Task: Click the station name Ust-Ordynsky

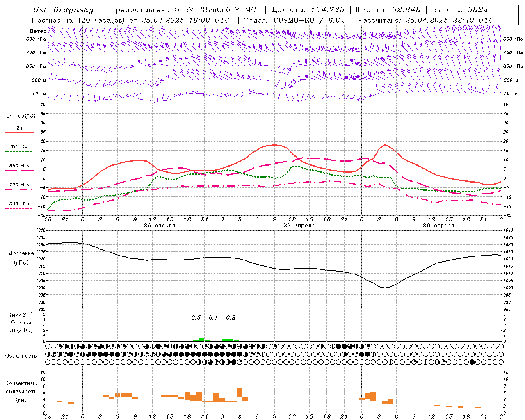Action: (x=64, y=10)
